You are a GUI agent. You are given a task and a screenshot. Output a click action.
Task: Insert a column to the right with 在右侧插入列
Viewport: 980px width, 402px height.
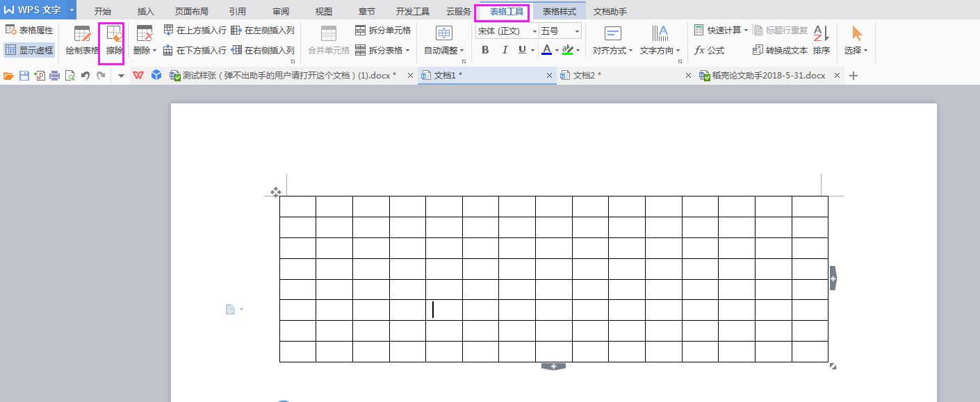(263, 51)
